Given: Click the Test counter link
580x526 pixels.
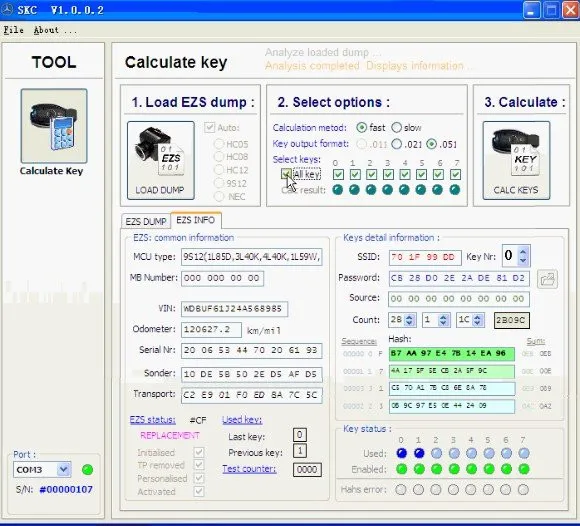Looking at the screenshot, I should tap(249, 469).
